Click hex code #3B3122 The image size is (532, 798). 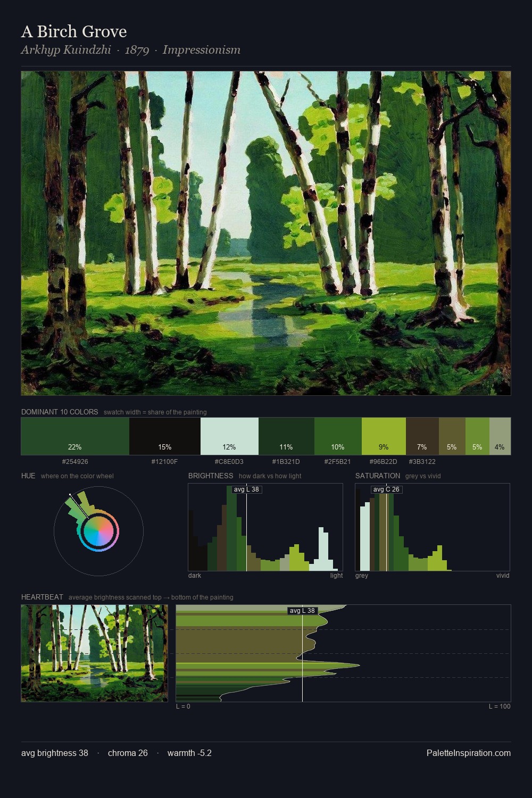click(422, 462)
